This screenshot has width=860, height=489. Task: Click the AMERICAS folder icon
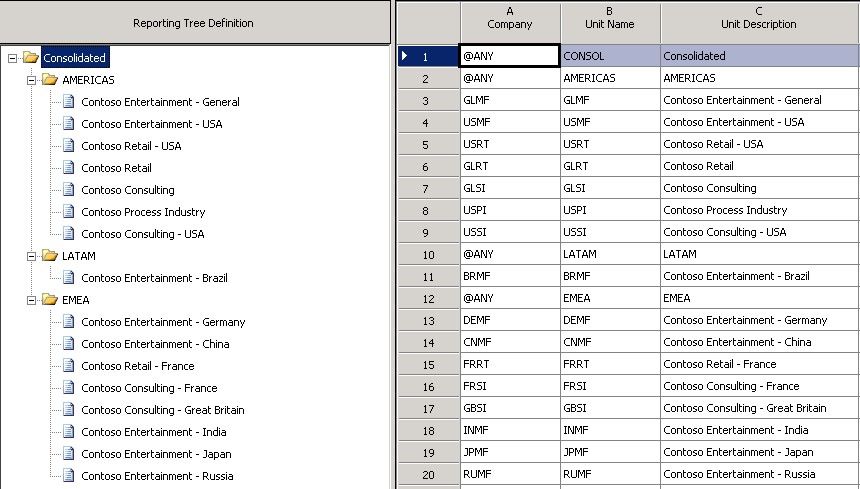point(50,79)
